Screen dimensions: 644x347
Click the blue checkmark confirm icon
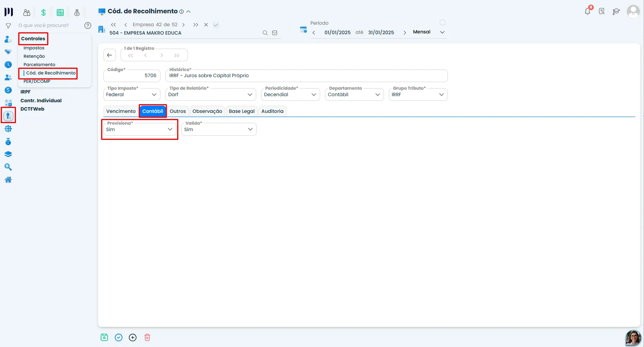119,337
